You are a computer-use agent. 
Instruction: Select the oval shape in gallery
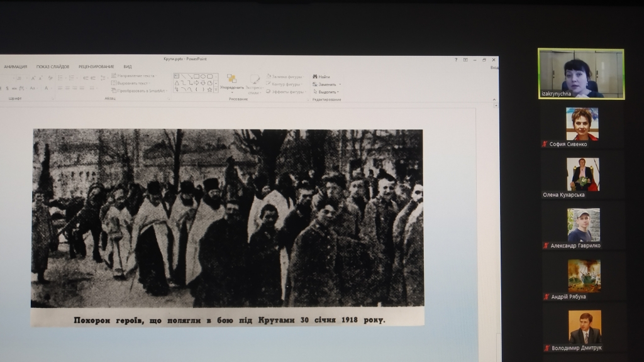pos(203,76)
